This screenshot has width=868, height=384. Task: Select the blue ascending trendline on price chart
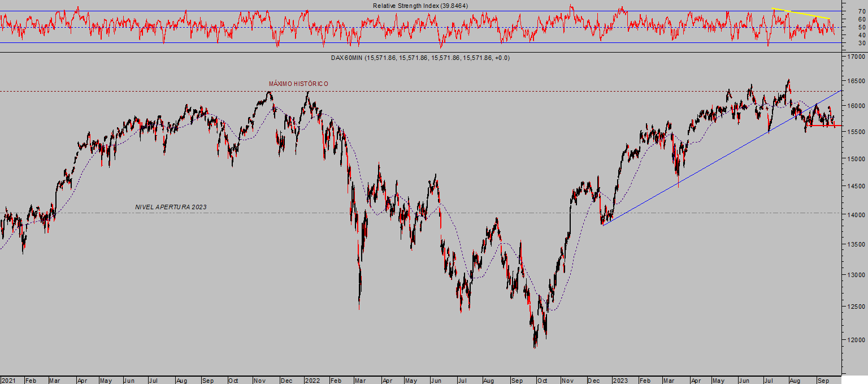point(722,158)
